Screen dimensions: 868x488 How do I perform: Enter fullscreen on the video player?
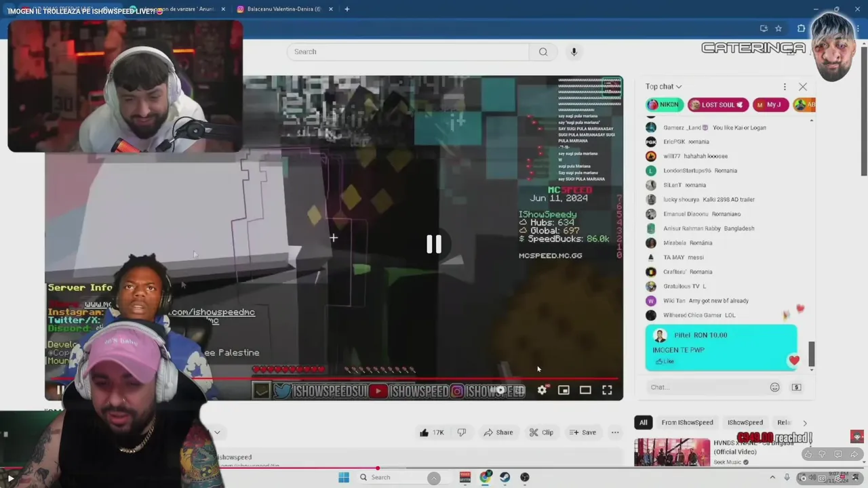click(607, 390)
